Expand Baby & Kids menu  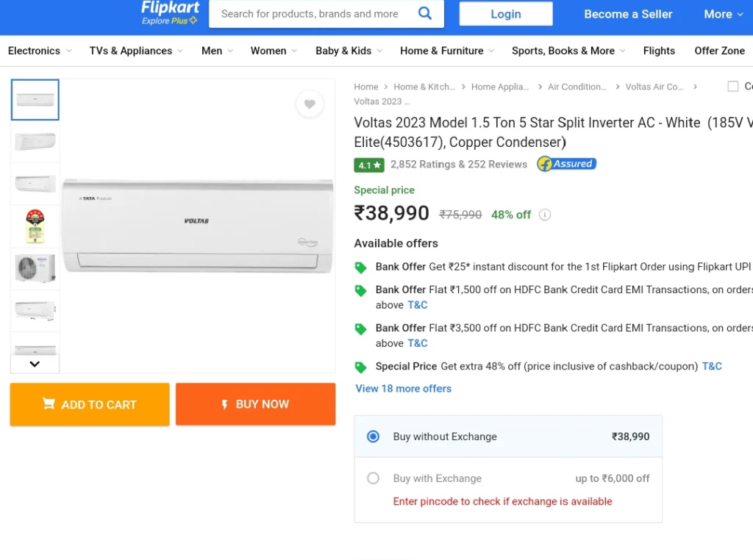pyautogui.click(x=349, y=51)
